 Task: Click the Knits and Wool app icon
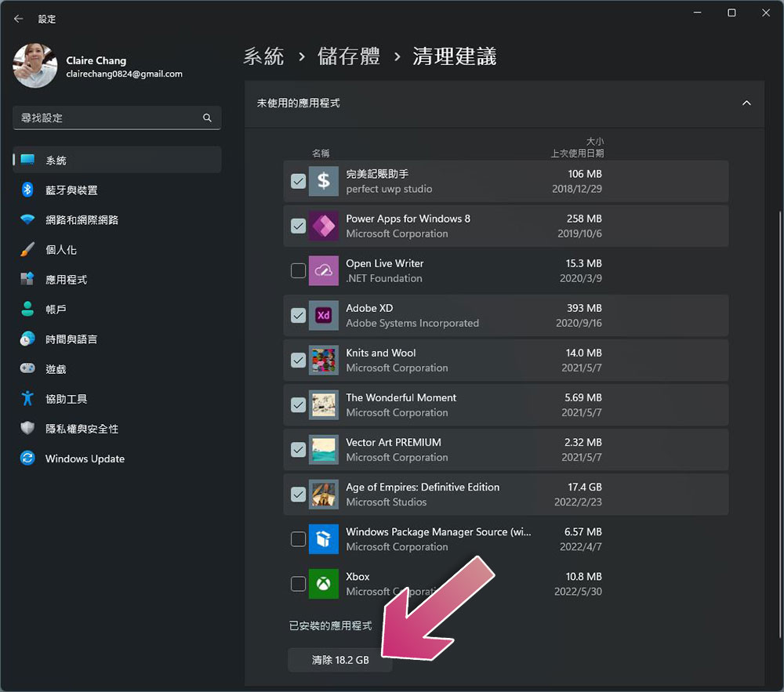coord(324,360)
